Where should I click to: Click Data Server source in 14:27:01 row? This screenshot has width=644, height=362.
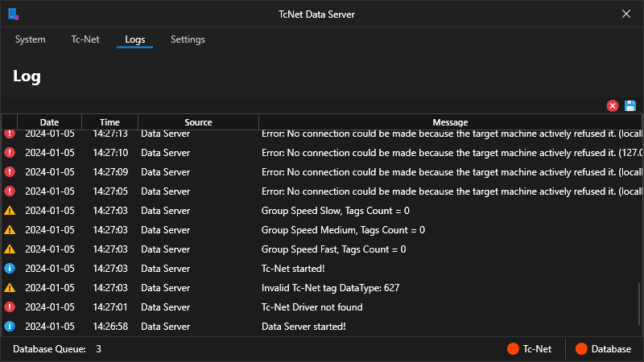[x=166, y=307]
